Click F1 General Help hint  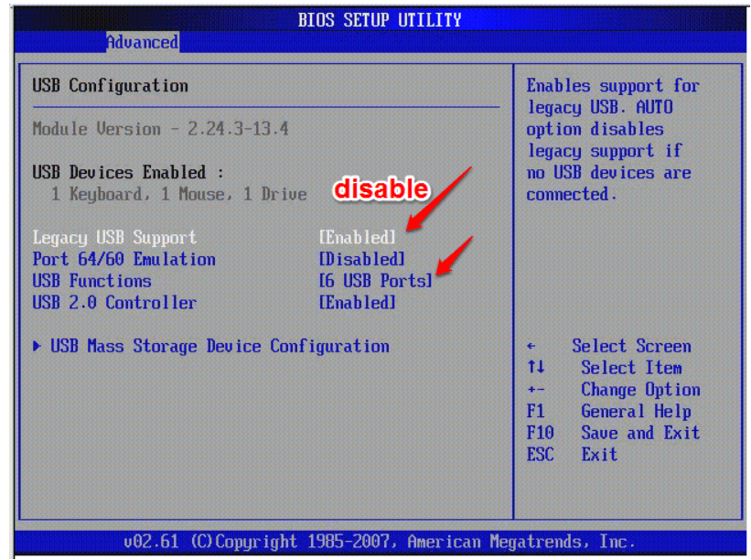coord(608,411)
